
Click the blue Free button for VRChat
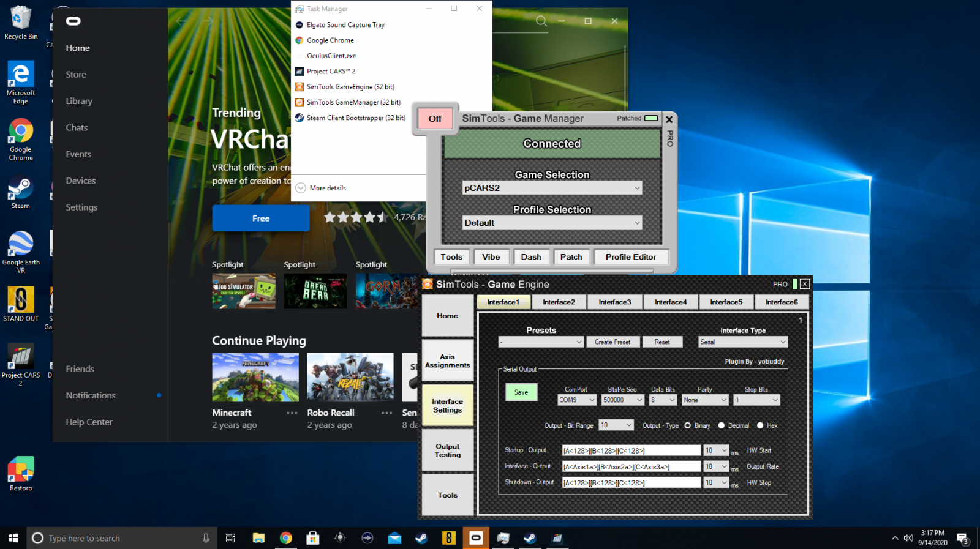point(261,218)
